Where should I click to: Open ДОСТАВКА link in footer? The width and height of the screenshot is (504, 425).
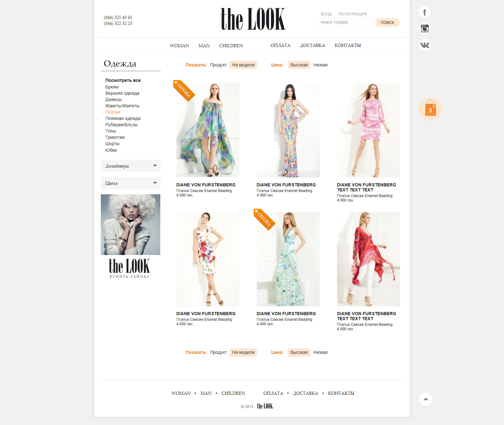click(x=306, y=393)
